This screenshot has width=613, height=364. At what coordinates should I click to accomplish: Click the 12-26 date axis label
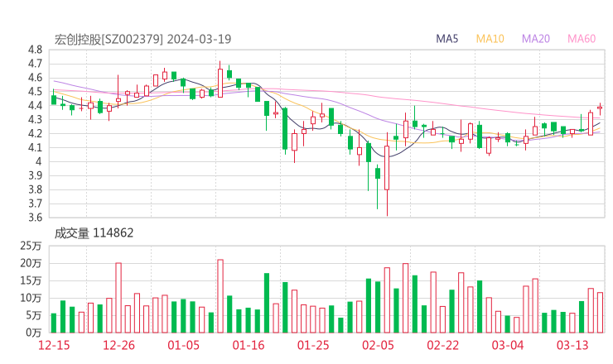coord(118,345)
